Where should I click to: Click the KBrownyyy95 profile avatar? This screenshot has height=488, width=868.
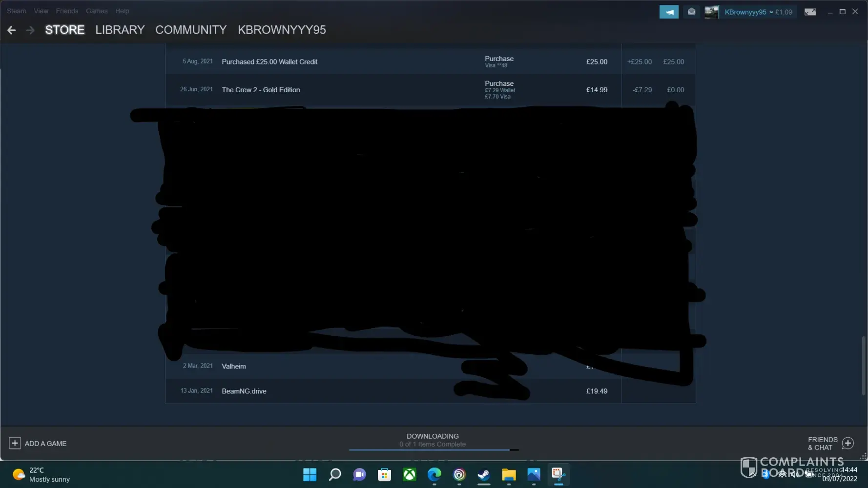click(711, 12)
